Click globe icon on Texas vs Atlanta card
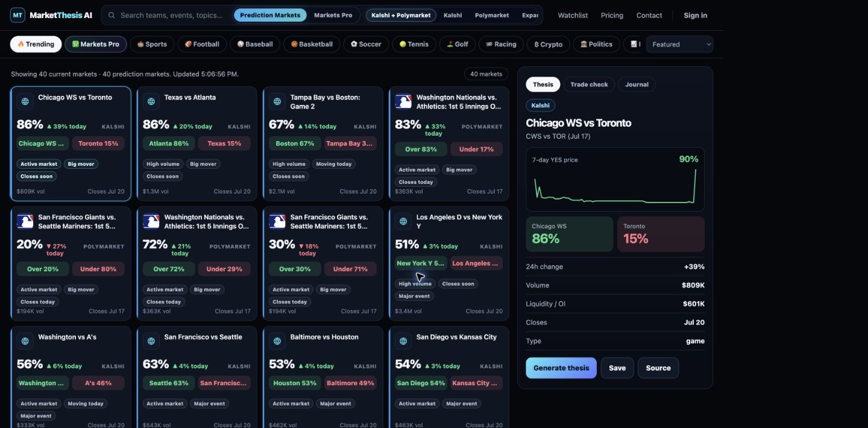Screen dimensions: 868x428 [x=151, y=102]
